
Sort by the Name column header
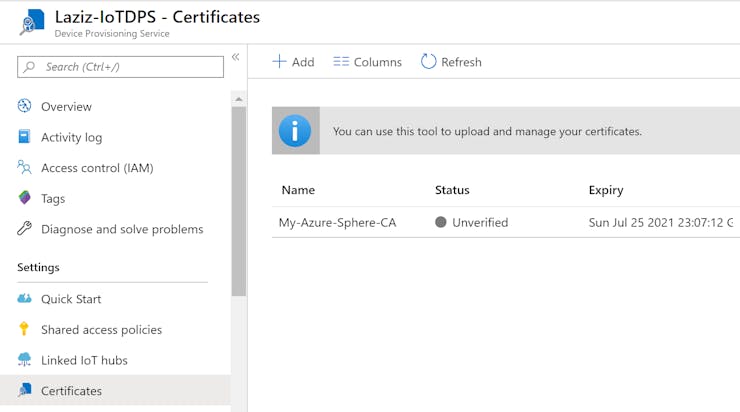coord(298,190)
